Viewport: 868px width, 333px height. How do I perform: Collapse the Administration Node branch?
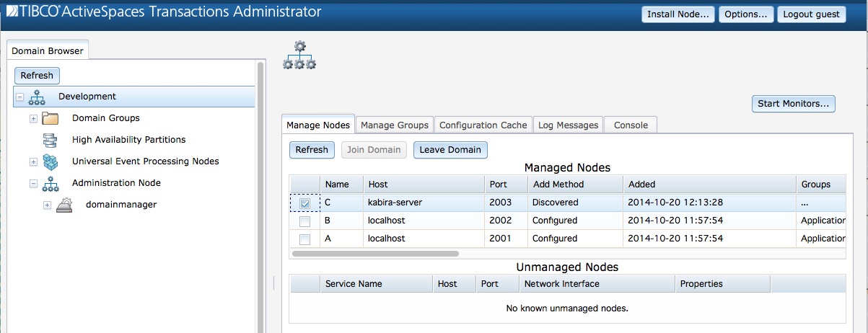tap(33, 183)
